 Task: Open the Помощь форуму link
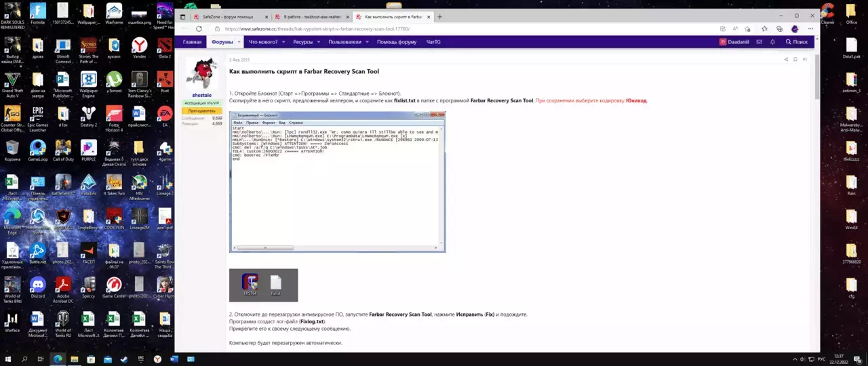[x=397, y=42]
